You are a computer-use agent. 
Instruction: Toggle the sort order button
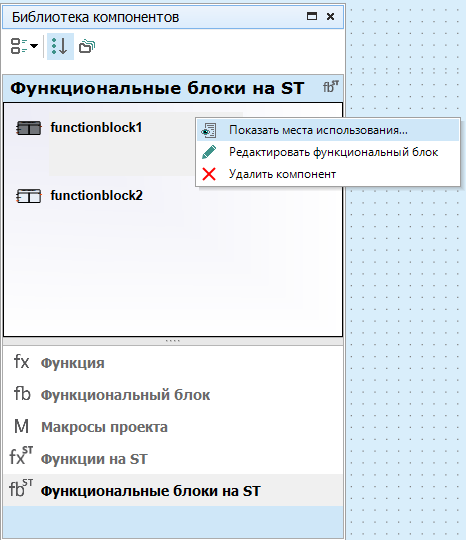pos(60,46)
